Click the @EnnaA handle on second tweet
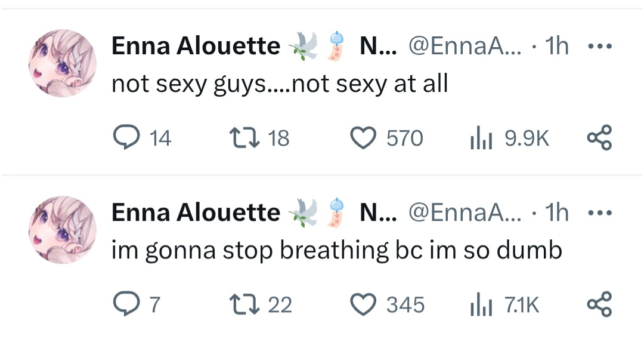Screen dimensions: 644x339 tap(464, 213)
